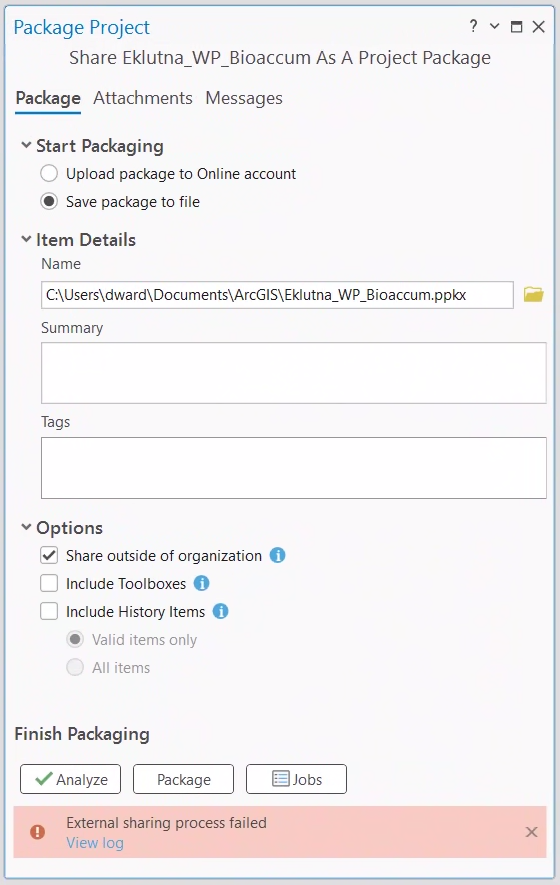Click the red error icon in the banner
Image resolution: width=560 pixels, height=885 pixels.
pyautogui.click(x=38, y=832)
